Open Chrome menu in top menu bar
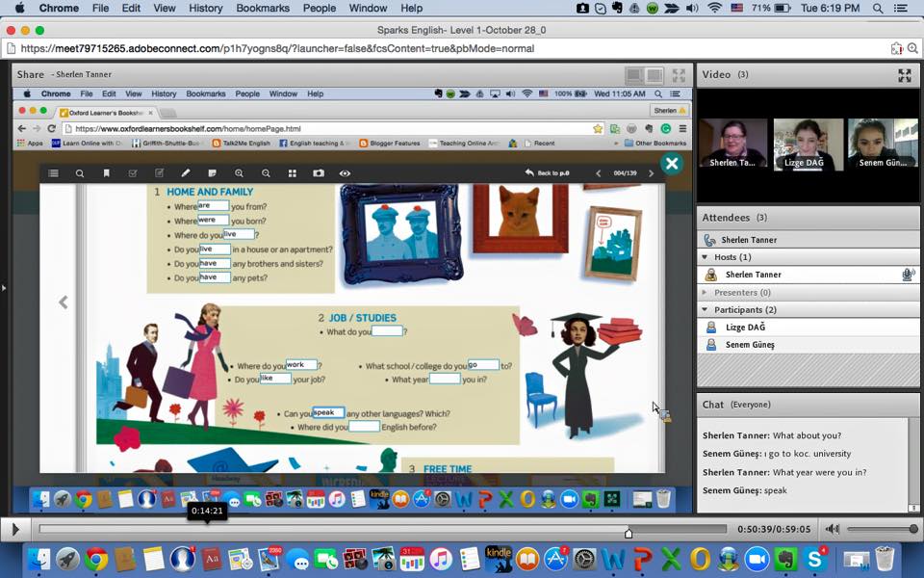 pos(59,9)
